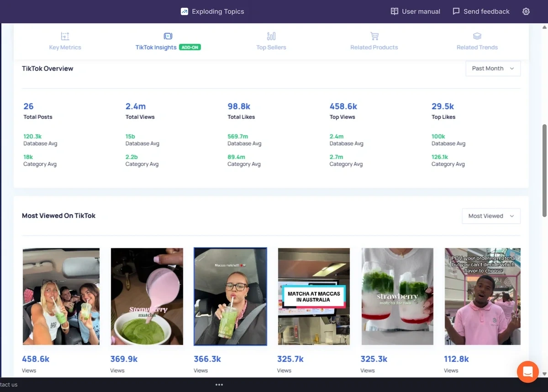This screenshot has width=548, height=392.
Task: Select the Top Sellers chart icon
Action: point(271,36)
